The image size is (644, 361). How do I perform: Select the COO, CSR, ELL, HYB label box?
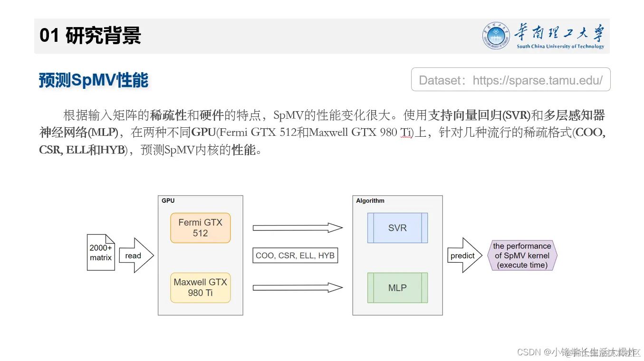[296, 255]
